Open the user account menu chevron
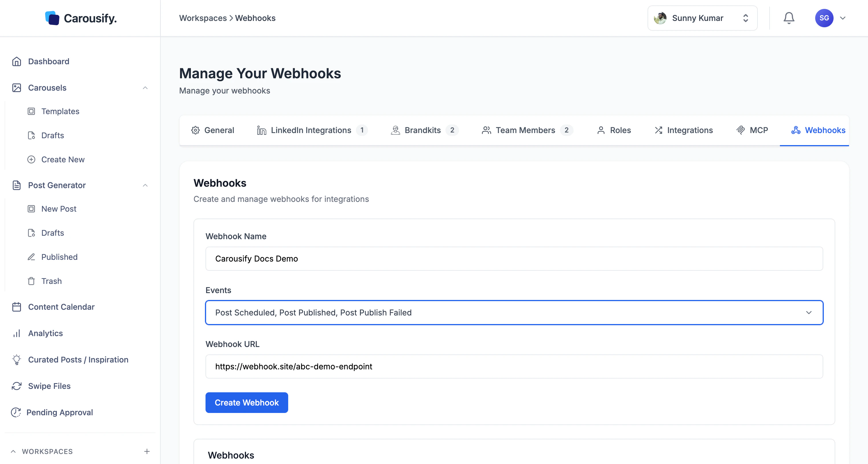The height and width of the screenshot is (464, 868). [x=842, y=18]
